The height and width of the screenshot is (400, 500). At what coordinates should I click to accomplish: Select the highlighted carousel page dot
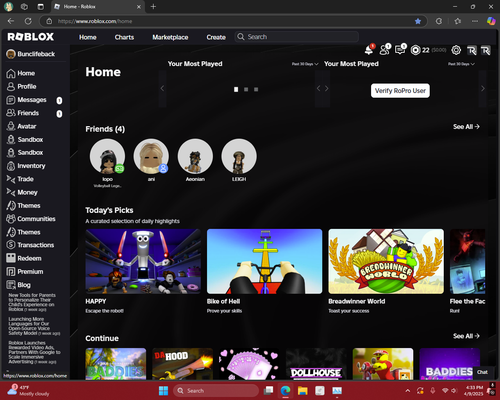(236, 89)
